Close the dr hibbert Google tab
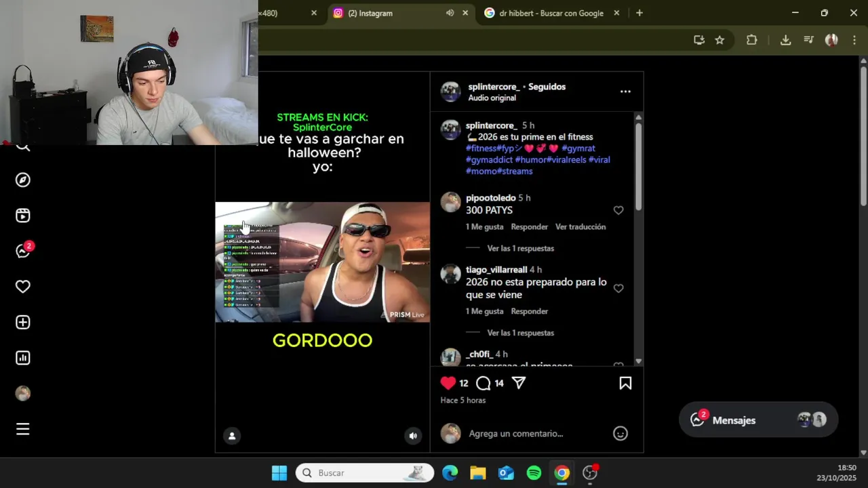868x488 pixels. [x=616, y=13]
